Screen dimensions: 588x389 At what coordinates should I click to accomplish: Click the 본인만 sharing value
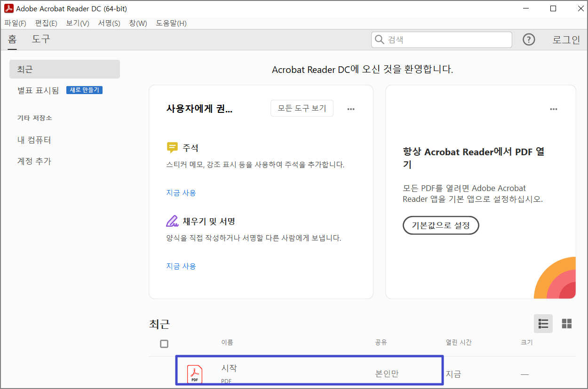point(387,374)
